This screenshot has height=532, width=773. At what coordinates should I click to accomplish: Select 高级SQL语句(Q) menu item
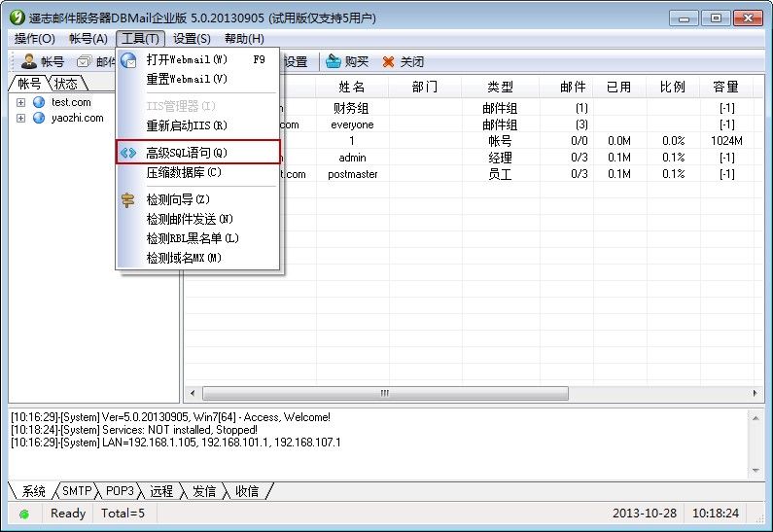click(x=198, y=153)
